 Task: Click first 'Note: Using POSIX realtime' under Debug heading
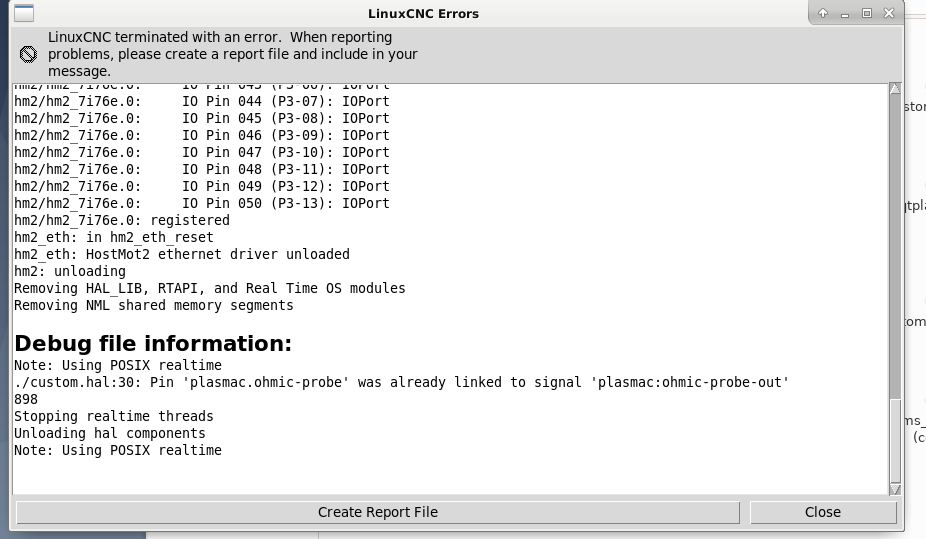118,365
